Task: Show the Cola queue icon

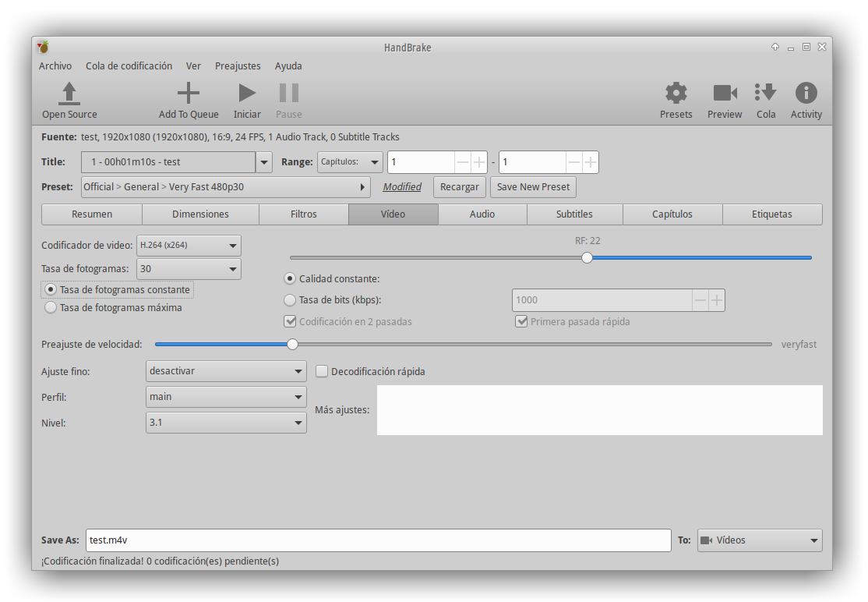Action: coord(766,94)
